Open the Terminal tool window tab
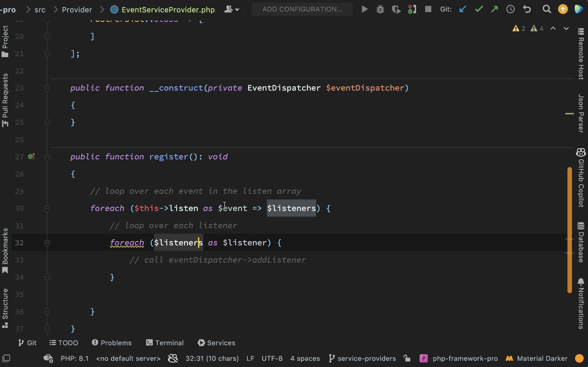This screenshot has height=367, width=588. point(164,343)
